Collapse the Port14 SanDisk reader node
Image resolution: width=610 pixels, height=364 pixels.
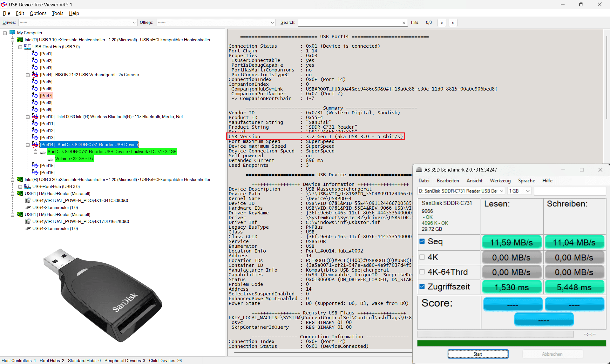pos(28,145)
